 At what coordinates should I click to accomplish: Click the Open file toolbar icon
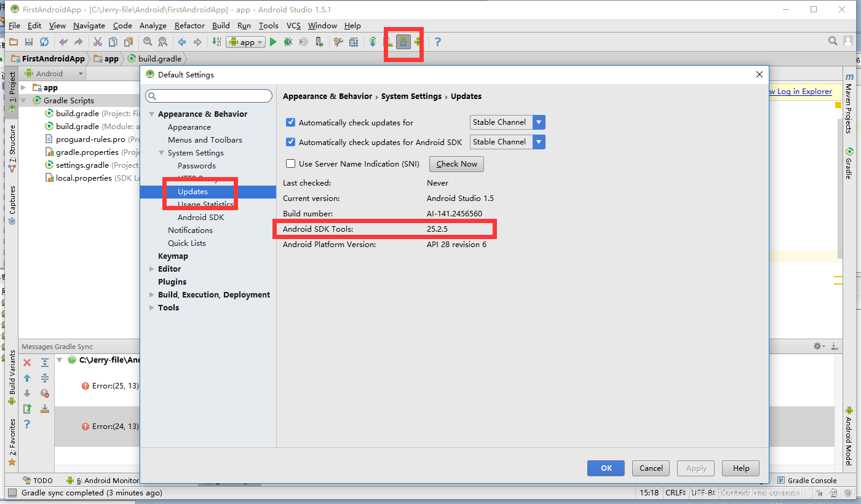click(13, 42)
